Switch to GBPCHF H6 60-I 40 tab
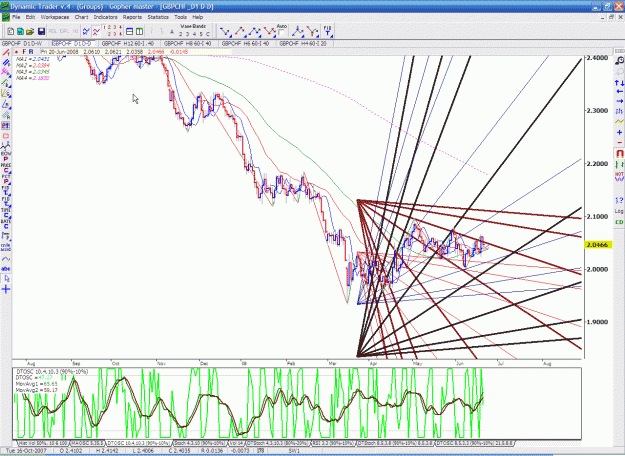The height and width of the screenshot is (456, 625). pos(245,43)
